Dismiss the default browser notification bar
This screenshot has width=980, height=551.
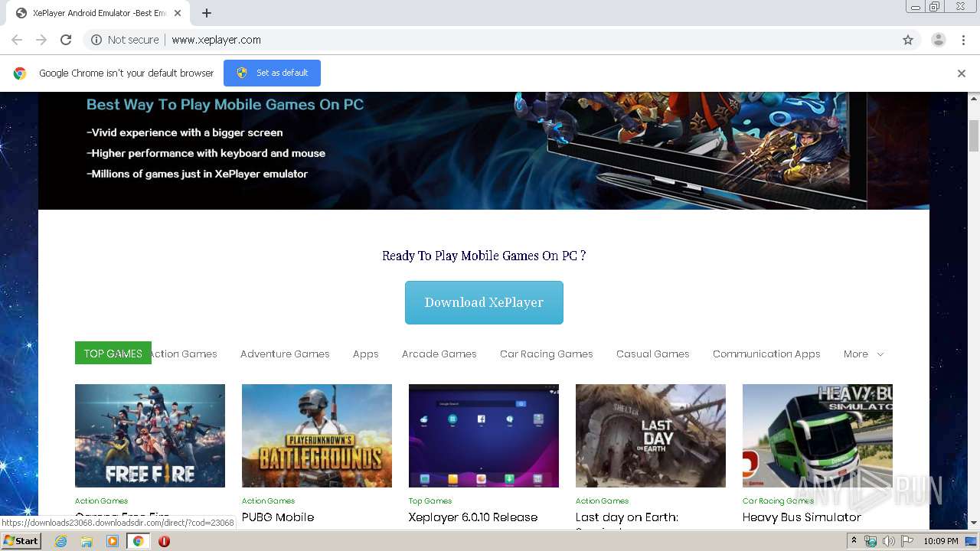(962, 73)
